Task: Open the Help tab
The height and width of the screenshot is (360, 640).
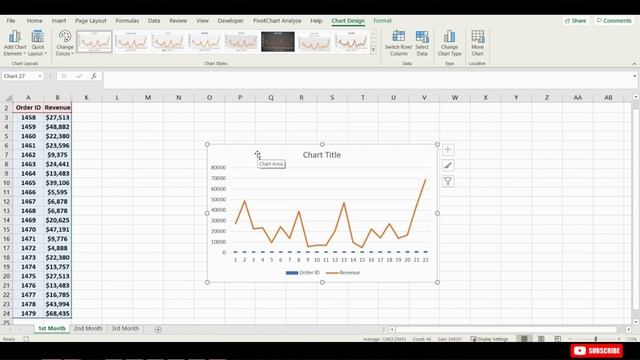Action: coord(316,20)
